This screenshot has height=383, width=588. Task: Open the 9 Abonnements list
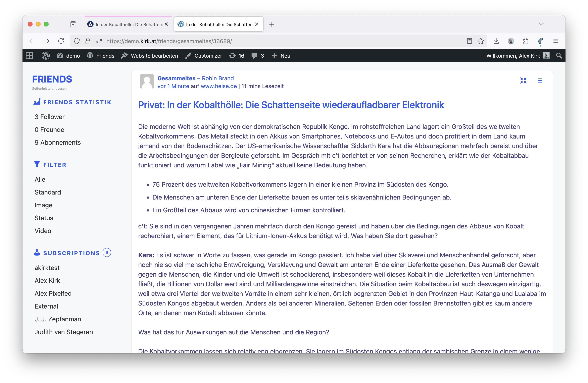(58, 142)
